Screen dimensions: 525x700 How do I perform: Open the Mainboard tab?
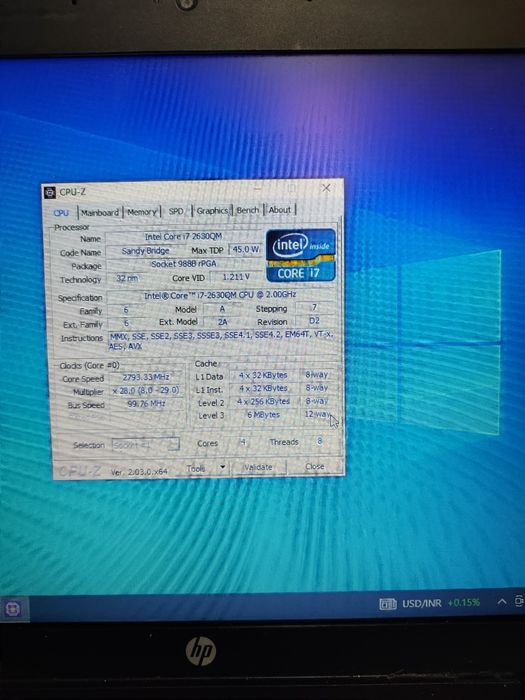[100, 212]
